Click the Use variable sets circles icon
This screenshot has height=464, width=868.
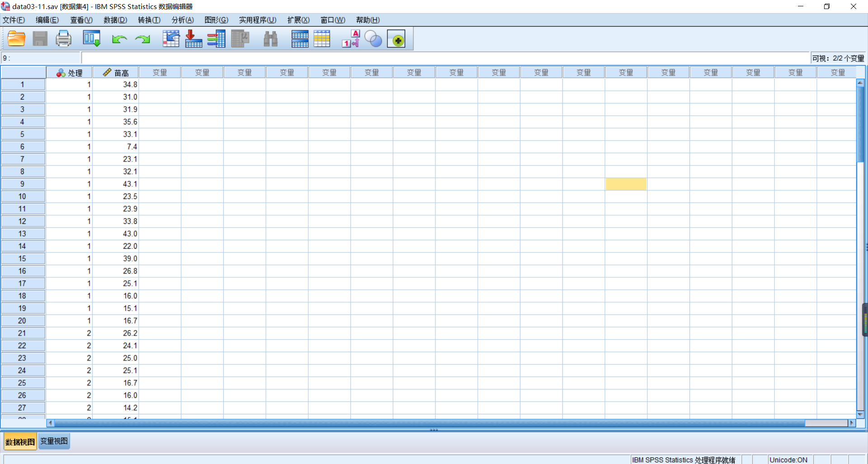[x=373, y=39]
